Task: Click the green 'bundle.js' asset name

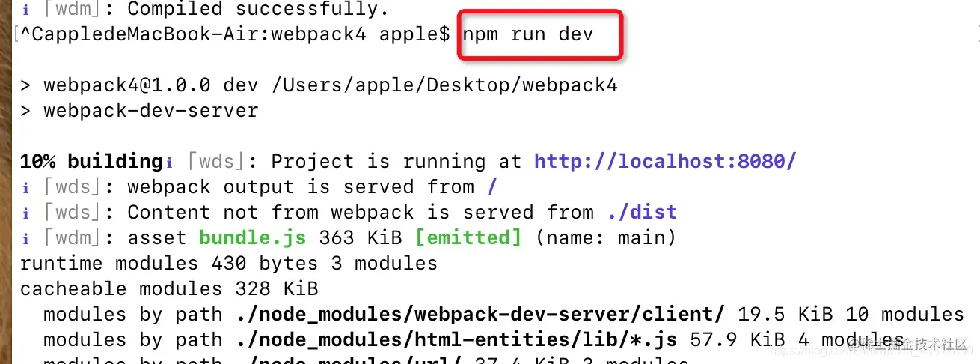Action: (253, 237)
